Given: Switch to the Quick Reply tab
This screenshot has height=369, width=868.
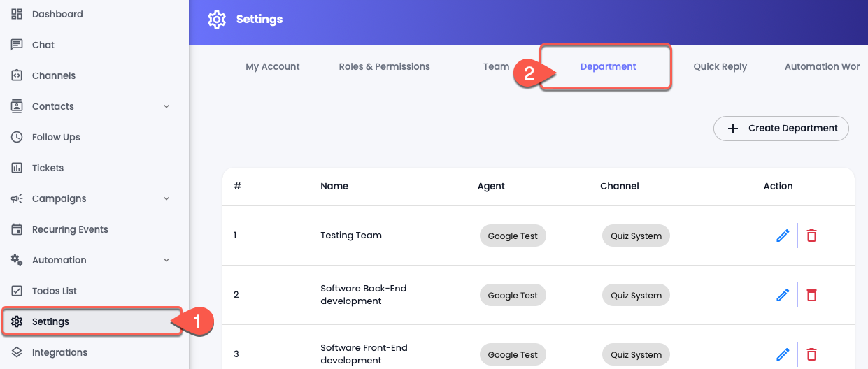Looking at the screenshot, I should [x=720, y=67].
